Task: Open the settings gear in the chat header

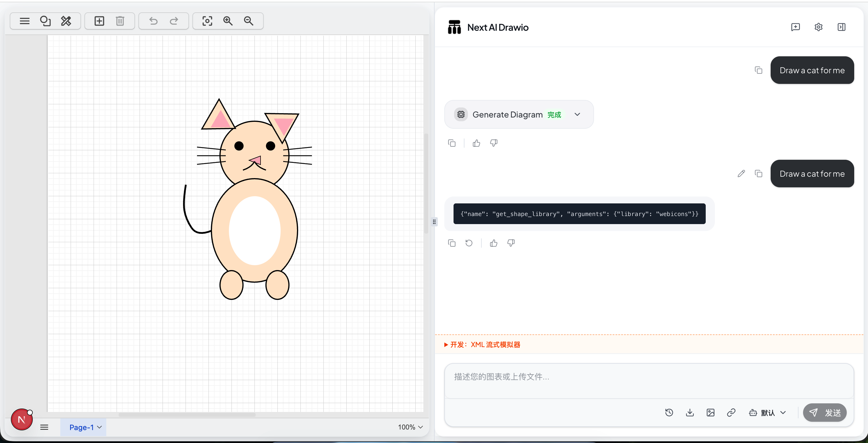Action: pyautogui.click(x=818, y=27)
